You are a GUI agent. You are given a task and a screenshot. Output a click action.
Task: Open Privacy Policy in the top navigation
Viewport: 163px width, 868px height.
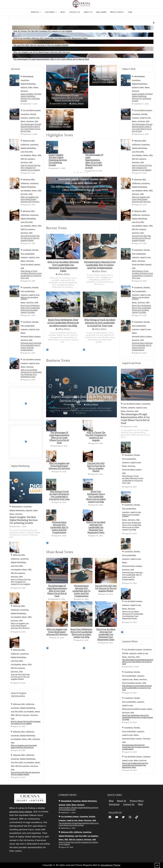(117, 12)
